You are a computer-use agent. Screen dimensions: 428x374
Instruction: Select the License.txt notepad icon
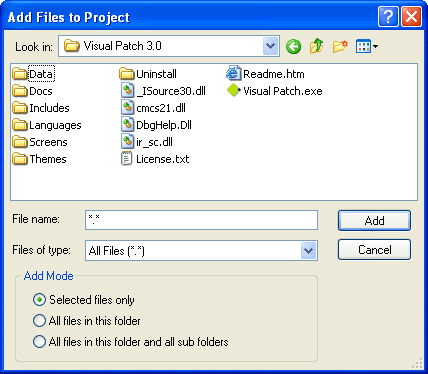[126, 159]
